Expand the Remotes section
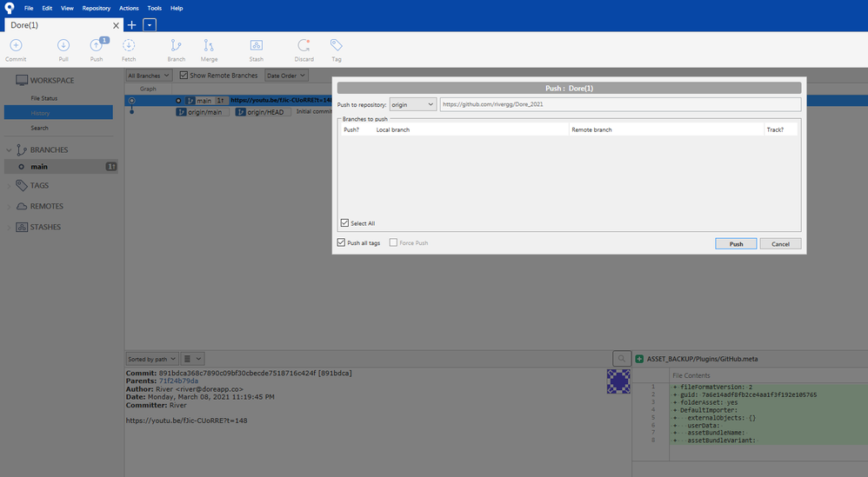 click(x=9, y=207)
